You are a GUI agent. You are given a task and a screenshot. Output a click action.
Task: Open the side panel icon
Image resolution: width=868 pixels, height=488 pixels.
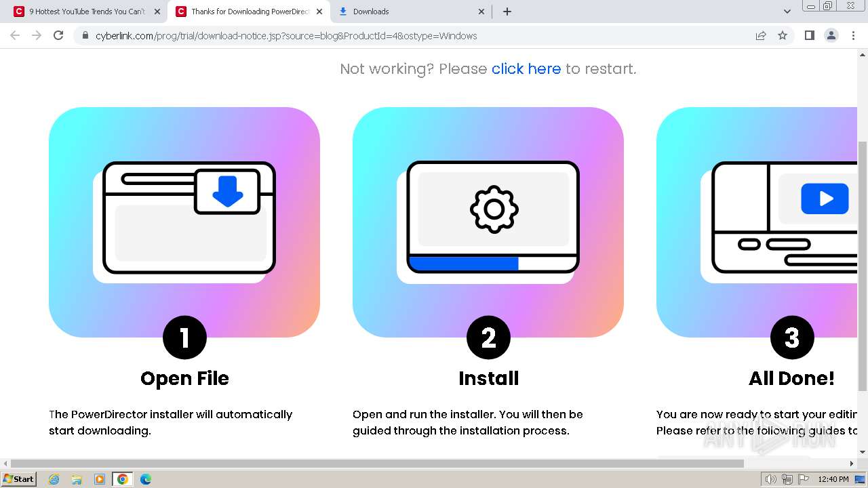[x=809, y=35]
